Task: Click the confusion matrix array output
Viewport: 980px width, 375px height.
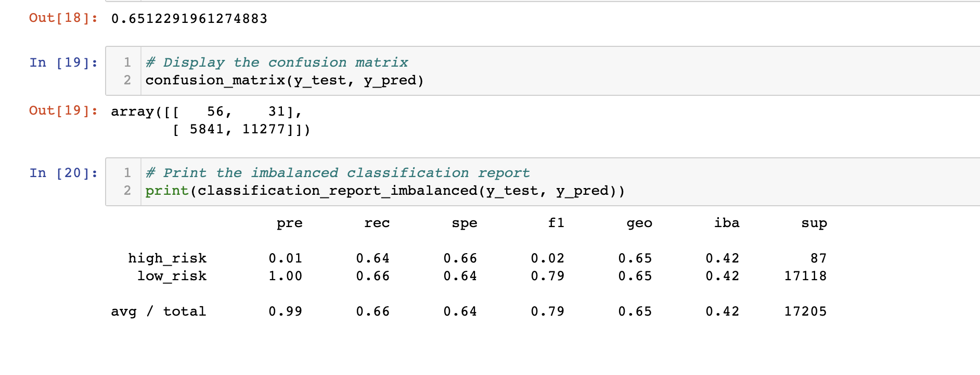Action: pyautogui.click(x=211, y=120)
